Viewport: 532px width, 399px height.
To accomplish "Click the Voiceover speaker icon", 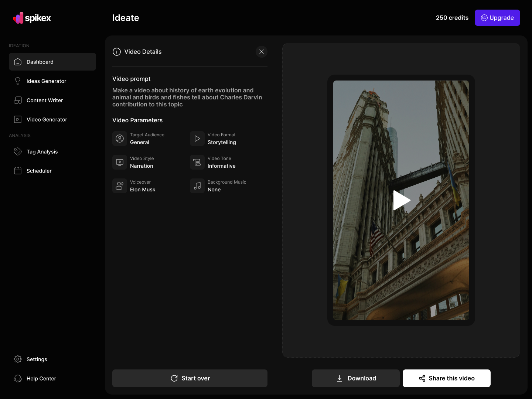I will click(120, 186).
